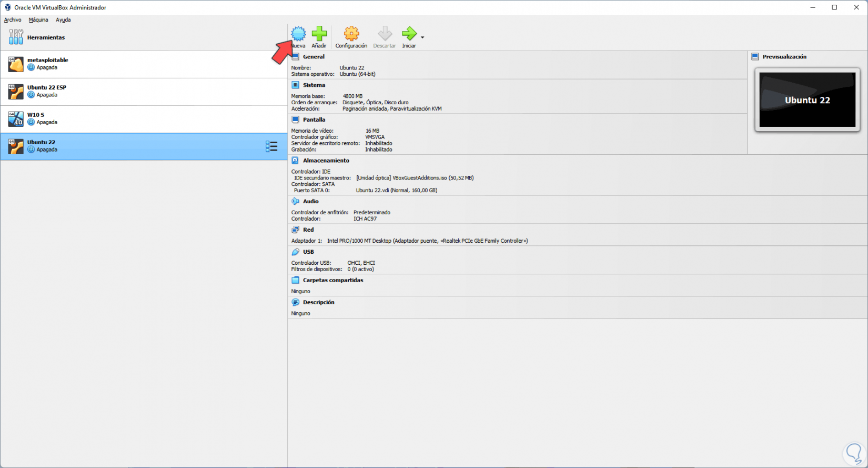The height and width of the screenshot is (468, 868).
Task: Select the W10 S machine name
Action: 36,115
